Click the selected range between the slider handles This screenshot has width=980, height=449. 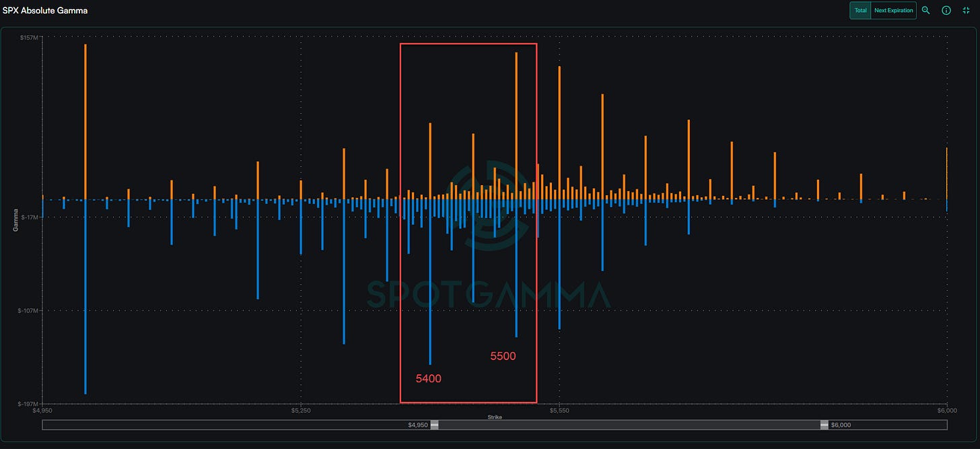pyautogui.click(x=629, y=425)
